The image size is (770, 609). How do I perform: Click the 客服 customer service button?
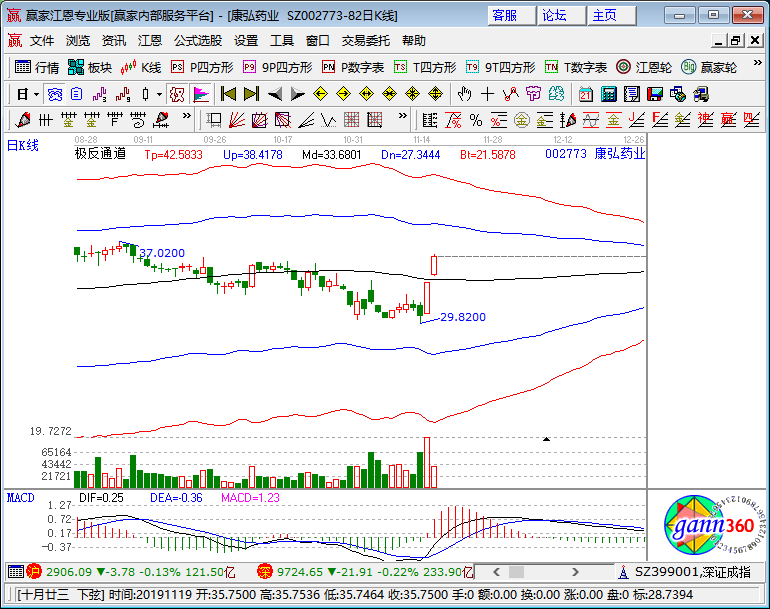(x=505, y=15)
